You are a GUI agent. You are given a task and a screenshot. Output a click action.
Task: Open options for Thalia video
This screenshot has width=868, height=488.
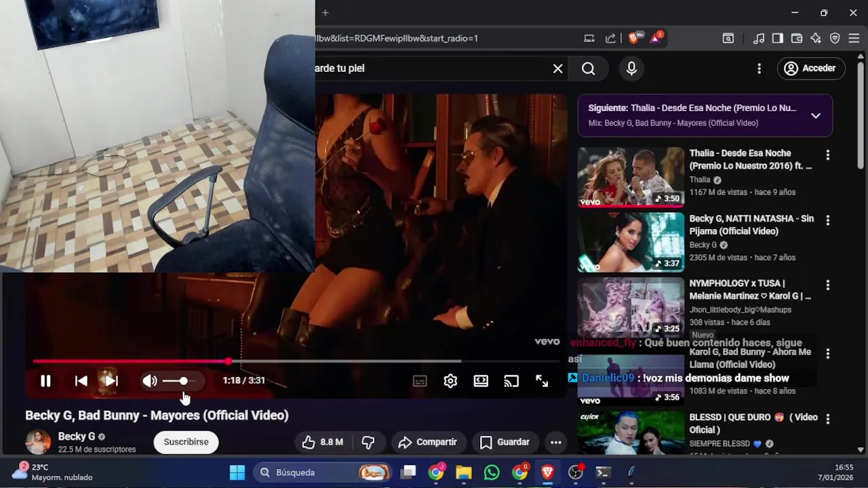[x=828, y=155]
